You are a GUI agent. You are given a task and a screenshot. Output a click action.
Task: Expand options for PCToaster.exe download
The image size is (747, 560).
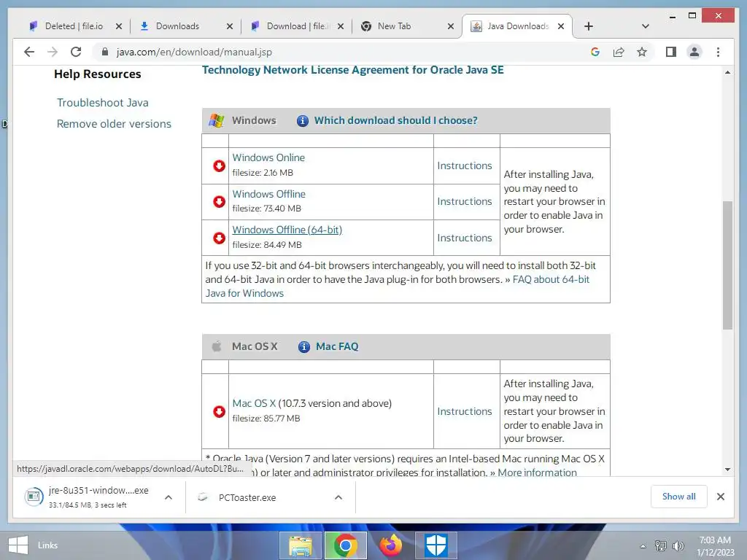(x=338, y=497)
